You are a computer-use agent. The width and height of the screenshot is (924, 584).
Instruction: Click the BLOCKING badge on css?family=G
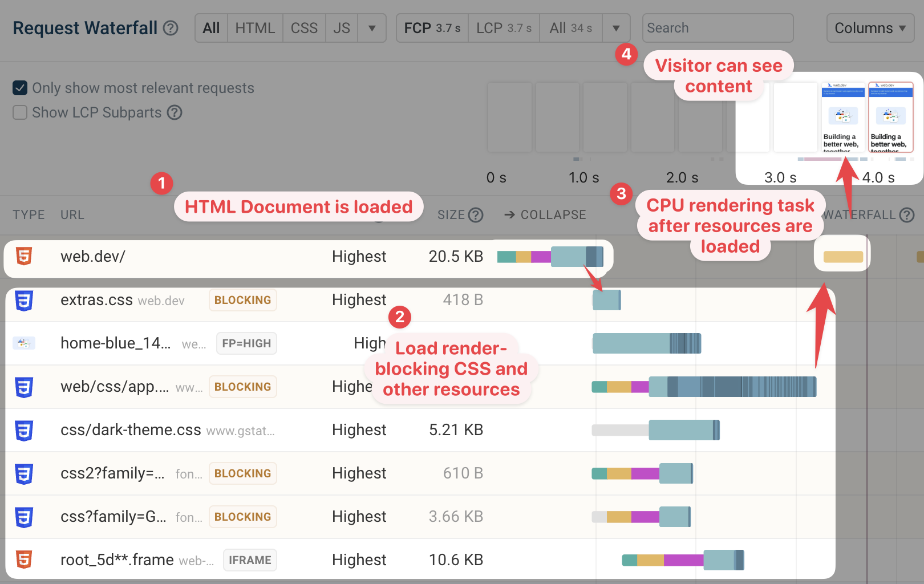(x=243, y=517)
